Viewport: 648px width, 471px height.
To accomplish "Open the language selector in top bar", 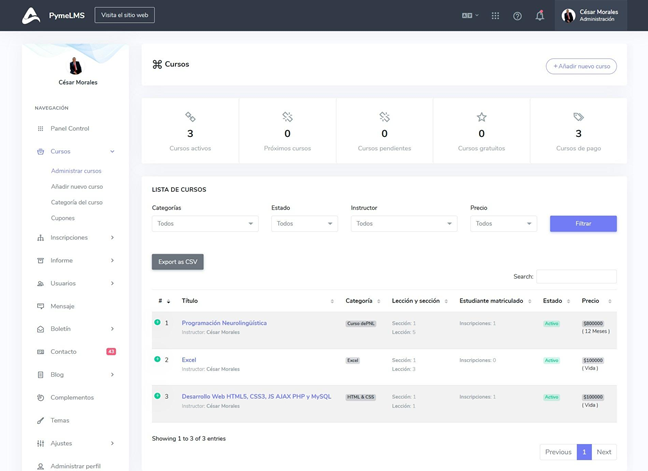I will click(470, 15).
